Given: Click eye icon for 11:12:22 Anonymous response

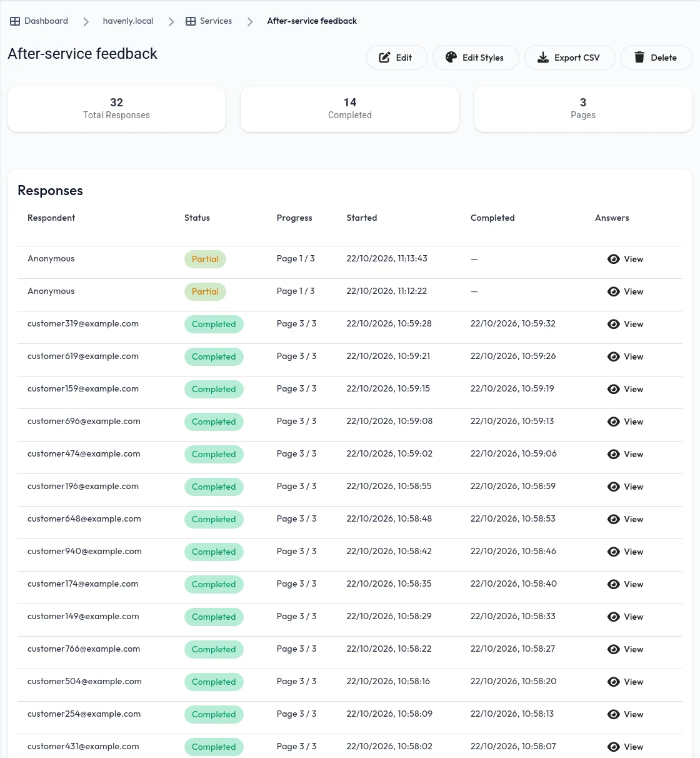Looking at the screenshot, I should click(614, 291).
